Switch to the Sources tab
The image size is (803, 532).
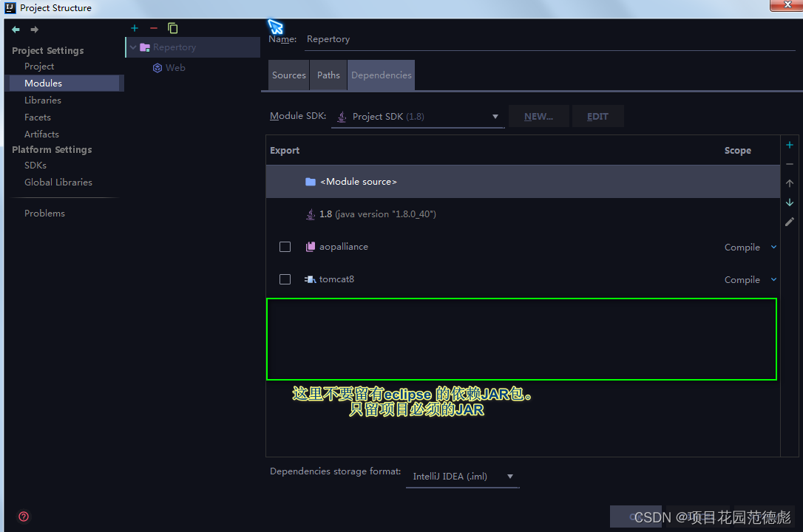pos(289,75)
